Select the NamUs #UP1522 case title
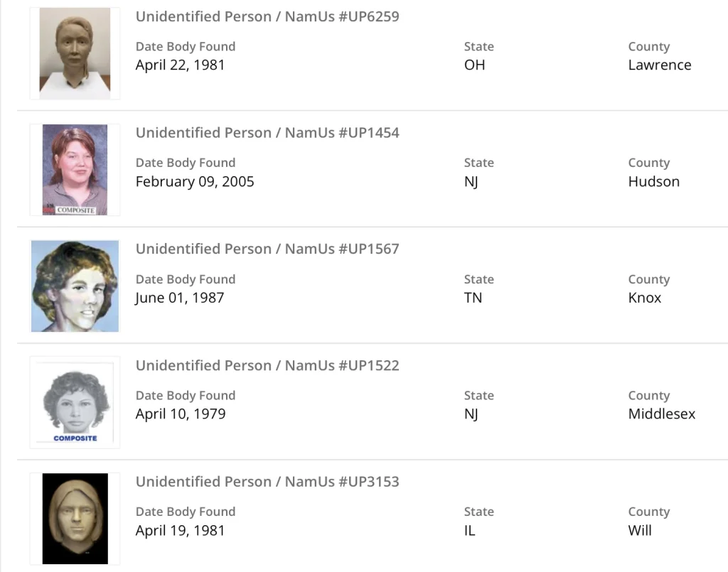Viewport: 728px width, 572px height. coord(267,365)
